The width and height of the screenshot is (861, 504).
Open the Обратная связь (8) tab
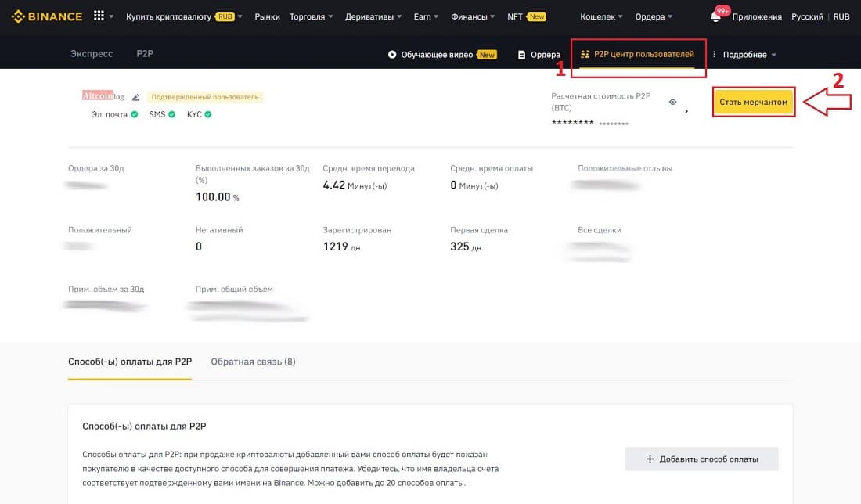coord(253,362)
